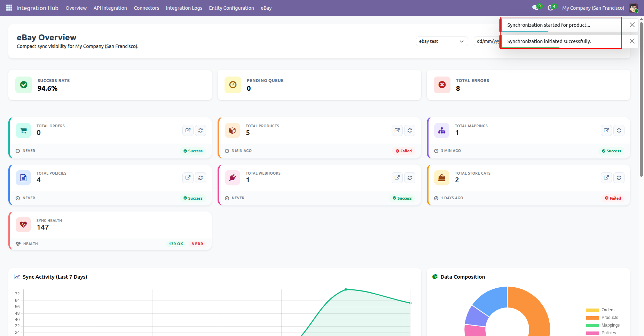
Task: Click the 'eBay Overview' heading
Action: point(47,38)
